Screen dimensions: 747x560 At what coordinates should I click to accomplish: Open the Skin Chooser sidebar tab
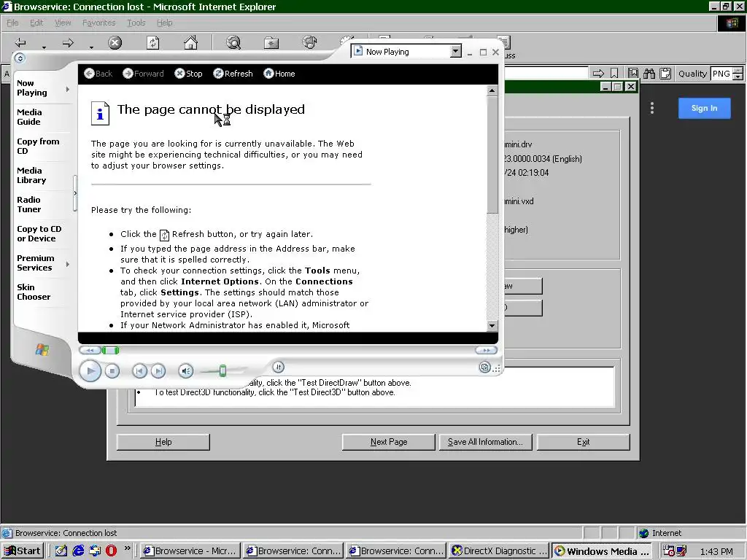tap(34, 292)
